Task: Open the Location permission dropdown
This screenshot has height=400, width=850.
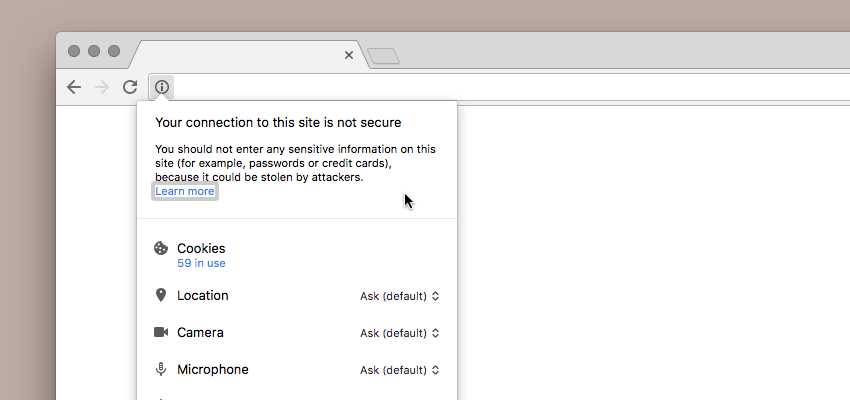Action: [x=400, y=296]
